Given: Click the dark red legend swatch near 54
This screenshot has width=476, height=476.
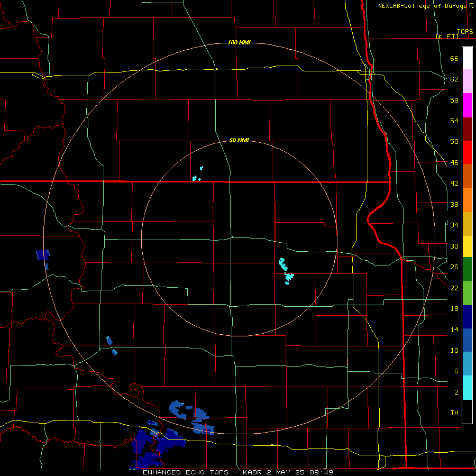Looking at the screenshot, I should (x=467, y=129).
